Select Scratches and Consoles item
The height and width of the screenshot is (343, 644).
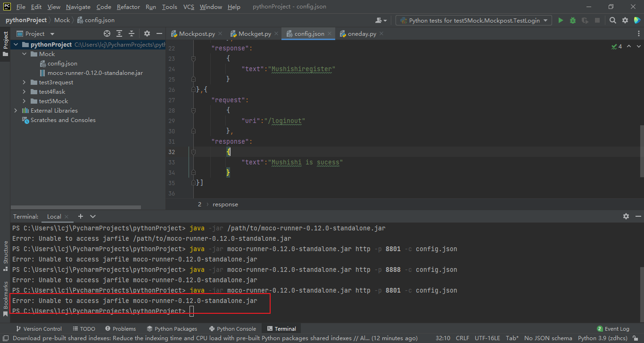tap(63, 120)
